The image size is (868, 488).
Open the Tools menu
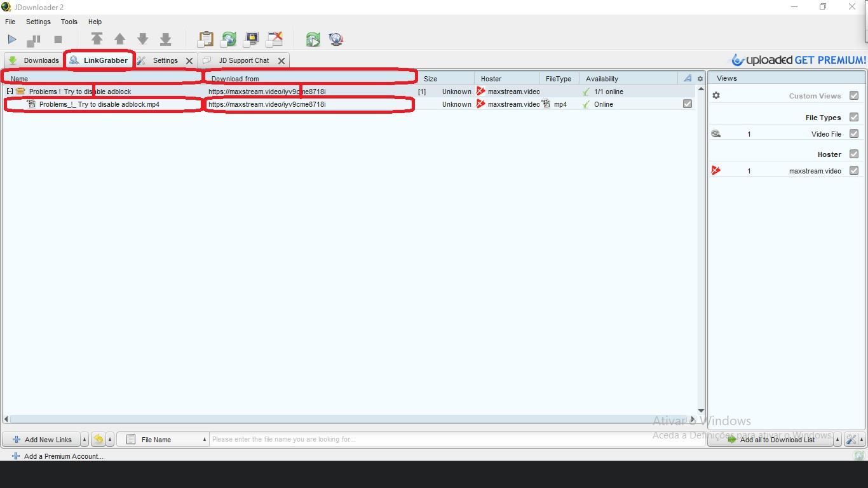(69, 22)
